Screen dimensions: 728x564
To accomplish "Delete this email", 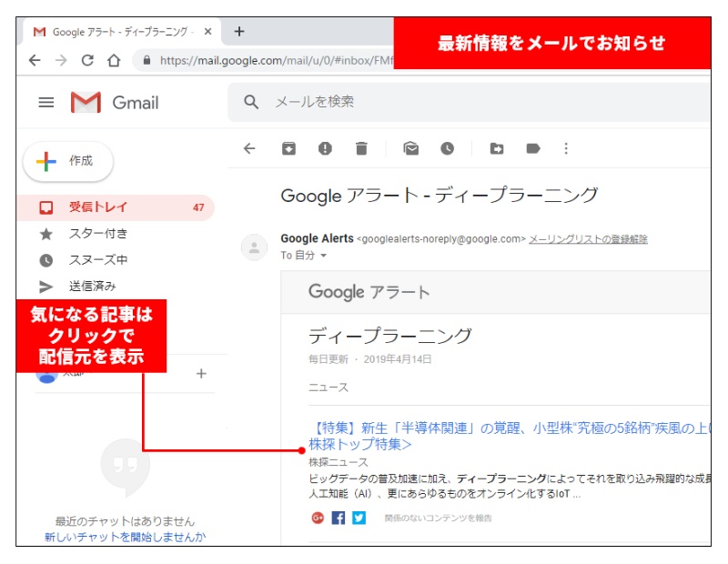I will point(360,144).
